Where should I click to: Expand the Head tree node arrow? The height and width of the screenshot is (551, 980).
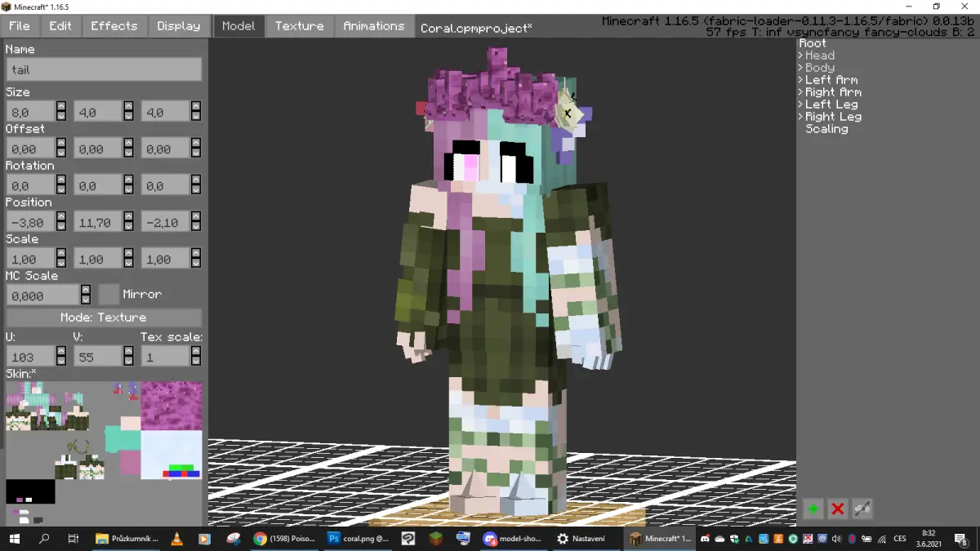pos(800,56)
